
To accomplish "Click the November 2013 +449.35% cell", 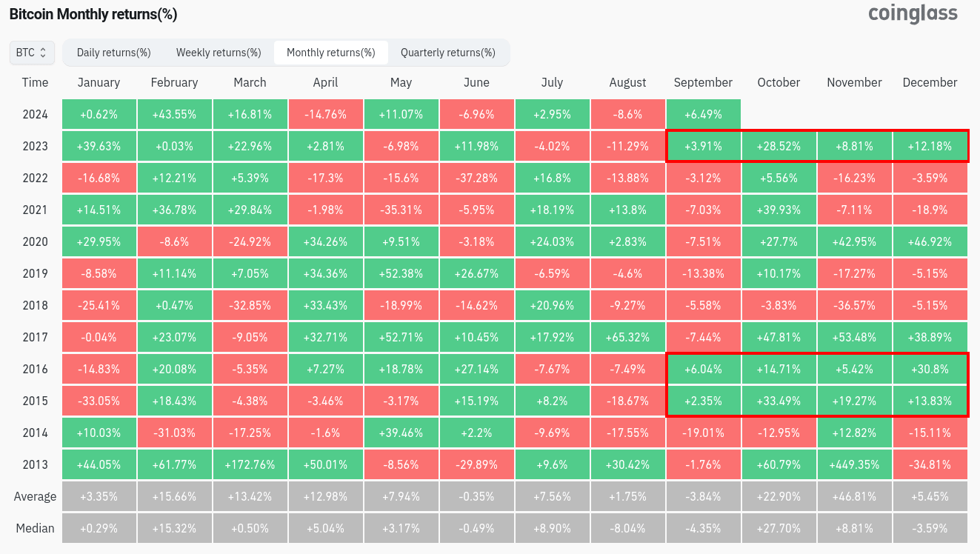I will point(854,464).
